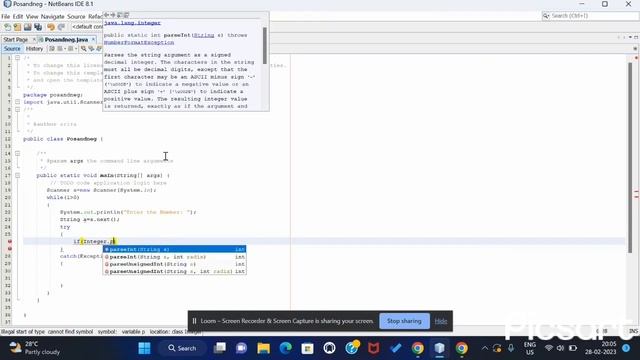Click the Find Selection magnifier icon in editor toolbar

[x=84, y=49]
